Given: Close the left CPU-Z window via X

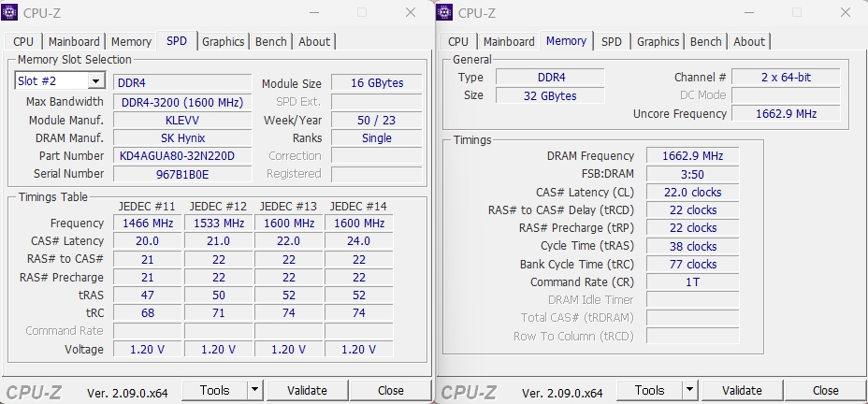Looking at the screenshot, I should click(411, 12).
